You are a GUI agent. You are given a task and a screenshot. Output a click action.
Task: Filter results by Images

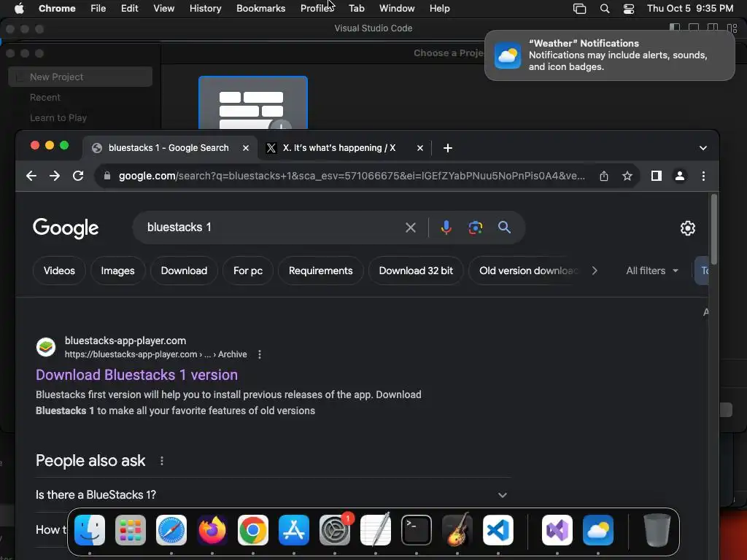[x=117, y=271]
